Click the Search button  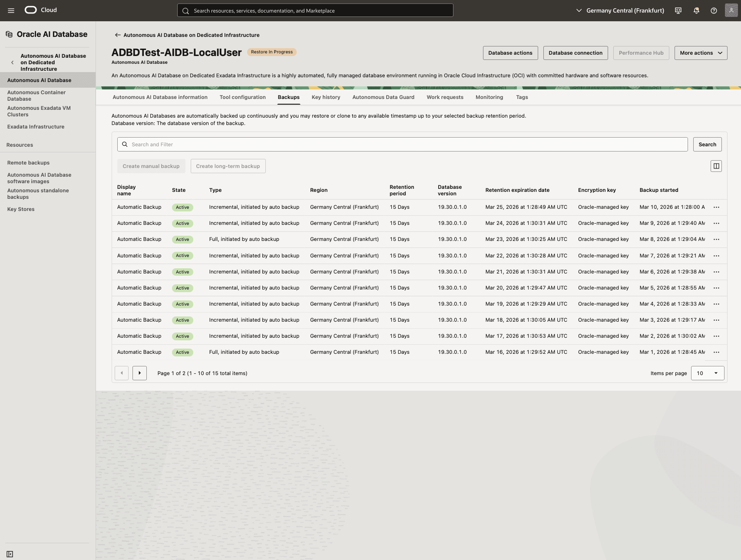707,145
